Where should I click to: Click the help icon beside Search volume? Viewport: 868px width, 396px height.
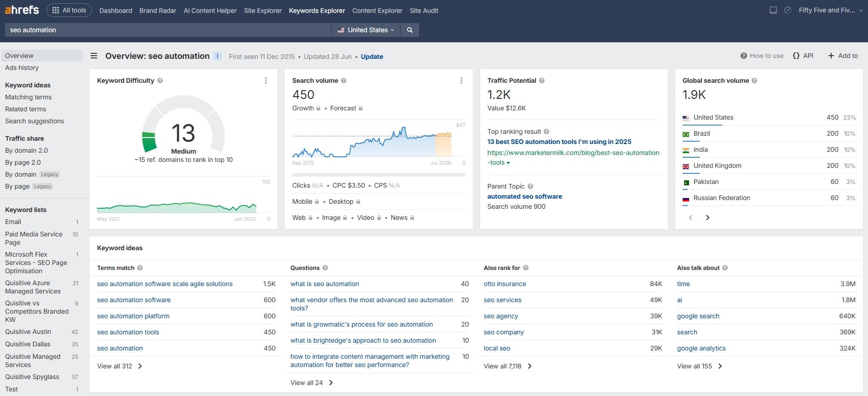(x=344, y=80)
